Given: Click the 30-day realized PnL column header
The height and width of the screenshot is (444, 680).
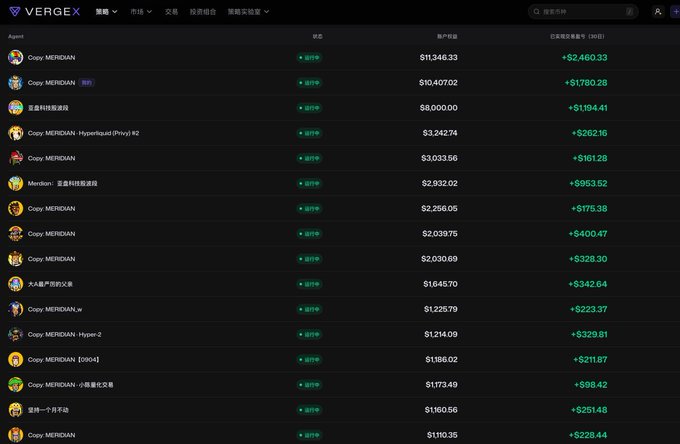Looking at the screenshot, I should (577, 36).
